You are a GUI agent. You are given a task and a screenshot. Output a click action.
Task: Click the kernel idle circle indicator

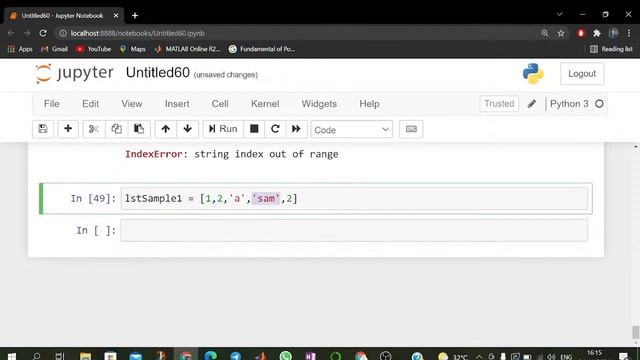tap(599, 104)
